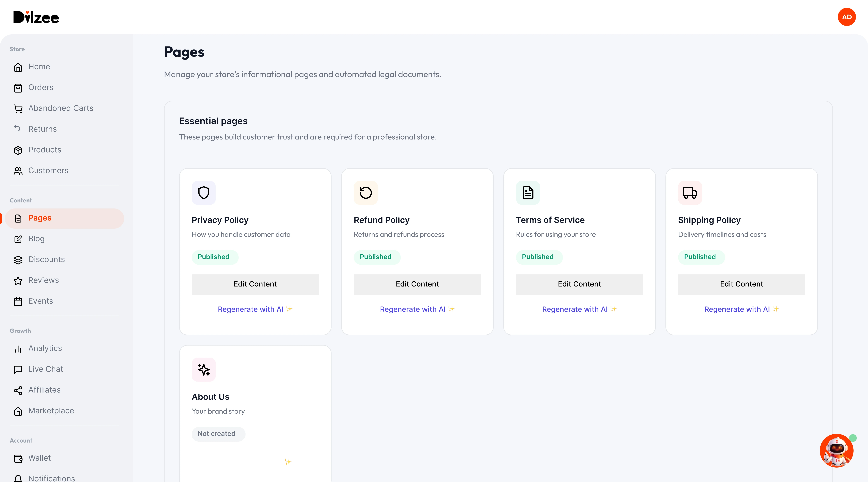Click the Terms of Service card title
The image size is (868, 482).
click(550, 220)
